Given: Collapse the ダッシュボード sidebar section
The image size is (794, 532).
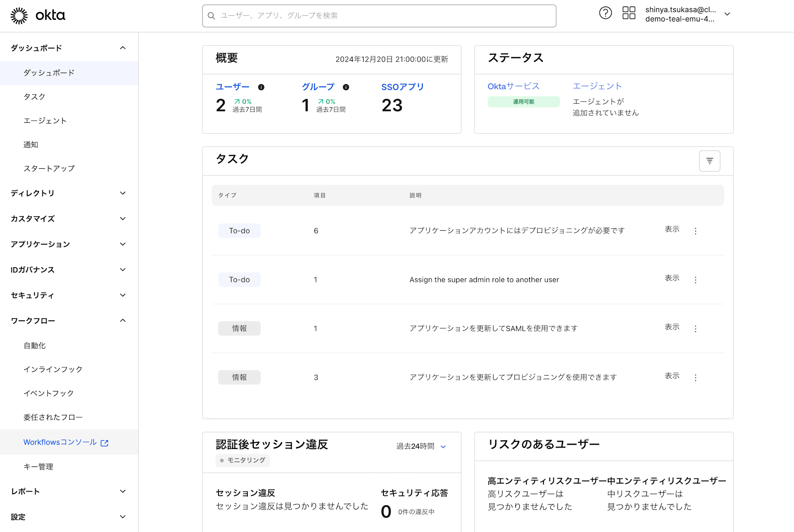Looking at the screenshot, I should pyautogui.click(x=123, y=48).
